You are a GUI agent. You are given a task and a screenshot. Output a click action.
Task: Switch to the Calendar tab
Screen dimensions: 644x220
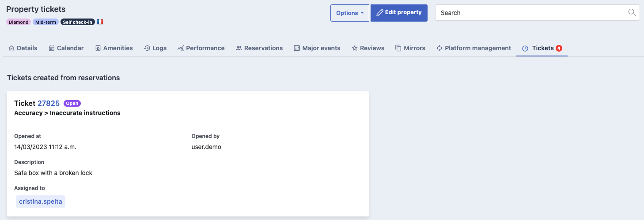click(66, 48)
